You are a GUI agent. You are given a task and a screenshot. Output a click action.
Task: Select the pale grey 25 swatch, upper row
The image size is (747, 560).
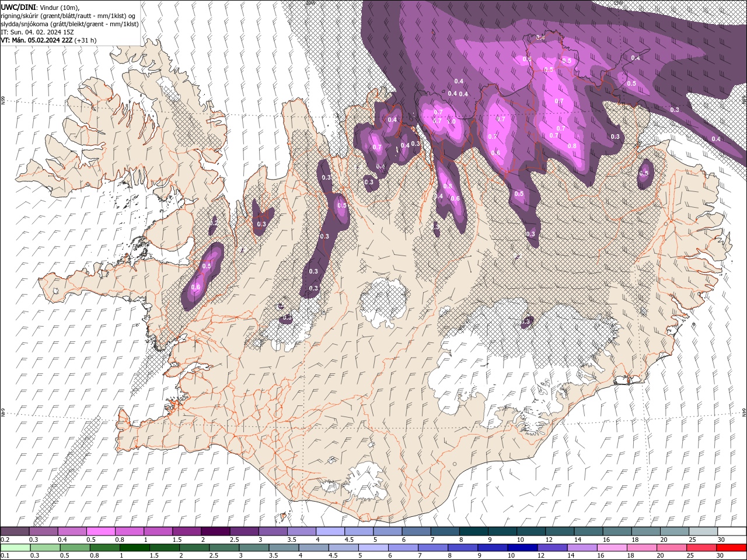pos(703,531)
